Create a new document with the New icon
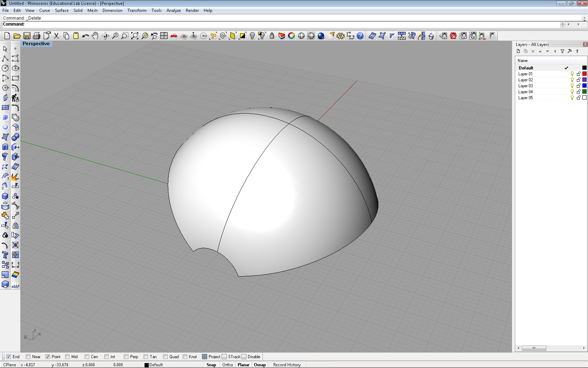The height and width of the screenshot is (368, 588). point(7,36)
